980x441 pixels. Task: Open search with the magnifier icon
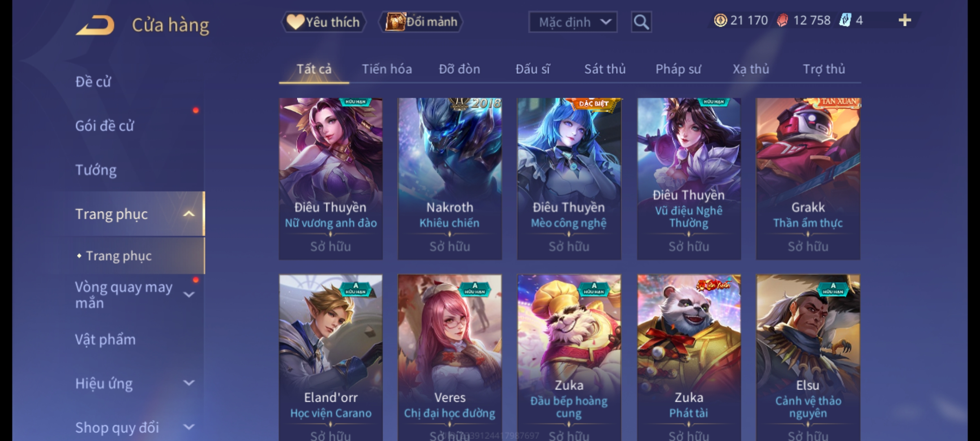641,22
